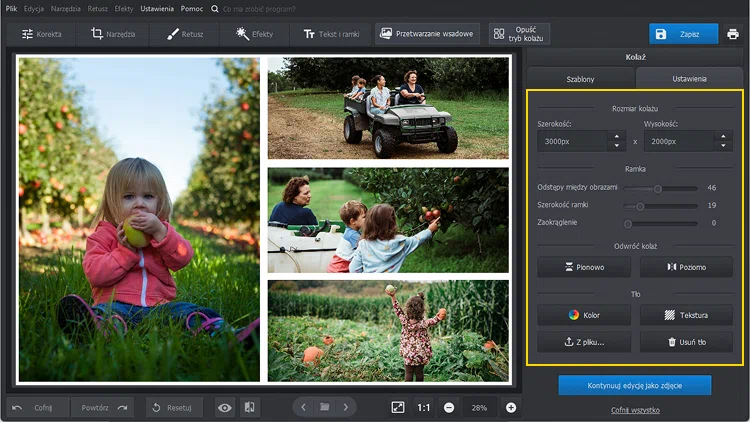The image size is (750, 422).
Task: Zoom in with the plus button
Action: (x=511, y=407)
